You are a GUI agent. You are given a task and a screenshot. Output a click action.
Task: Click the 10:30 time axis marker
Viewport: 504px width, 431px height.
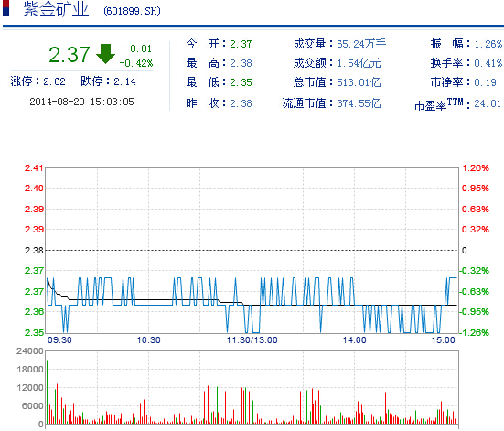click(148, 340)
